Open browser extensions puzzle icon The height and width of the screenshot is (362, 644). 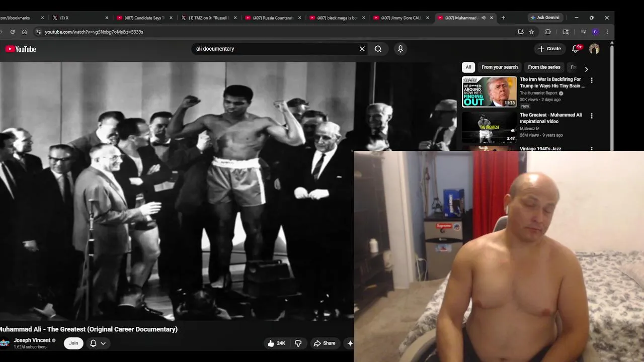point(548,32)
